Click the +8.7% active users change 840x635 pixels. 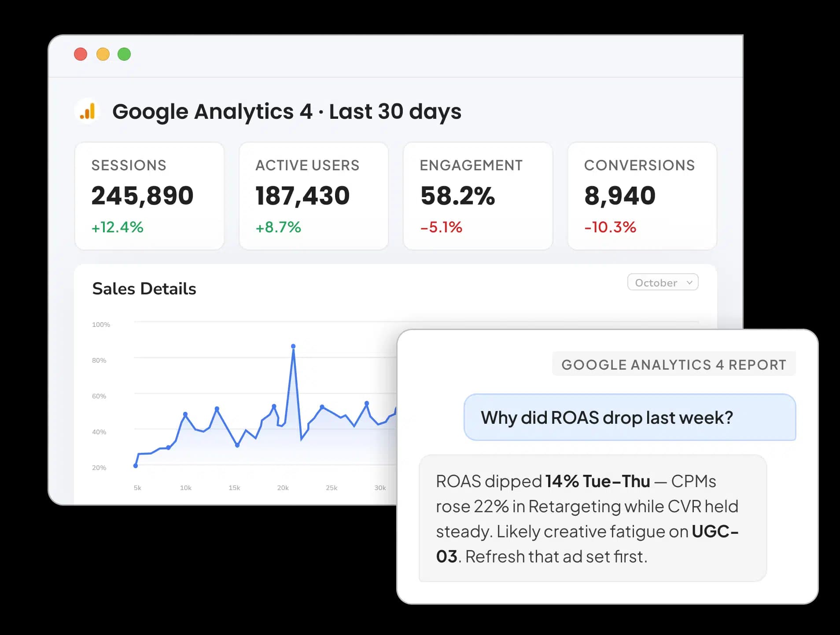point(278,227)
